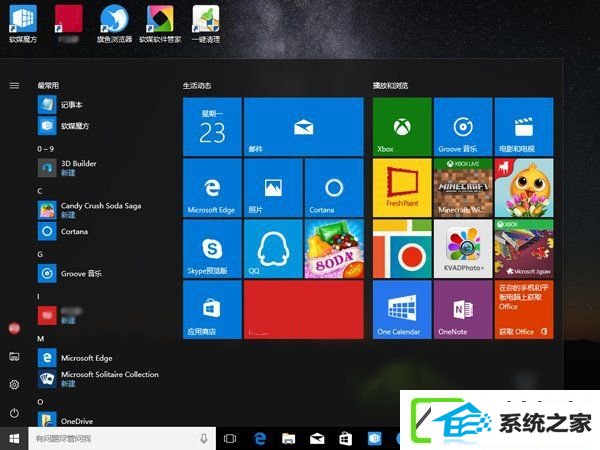Screen dimensions: 600x450
Task: Open the KVADPhoto+ tile
Action: pos(463,249)
